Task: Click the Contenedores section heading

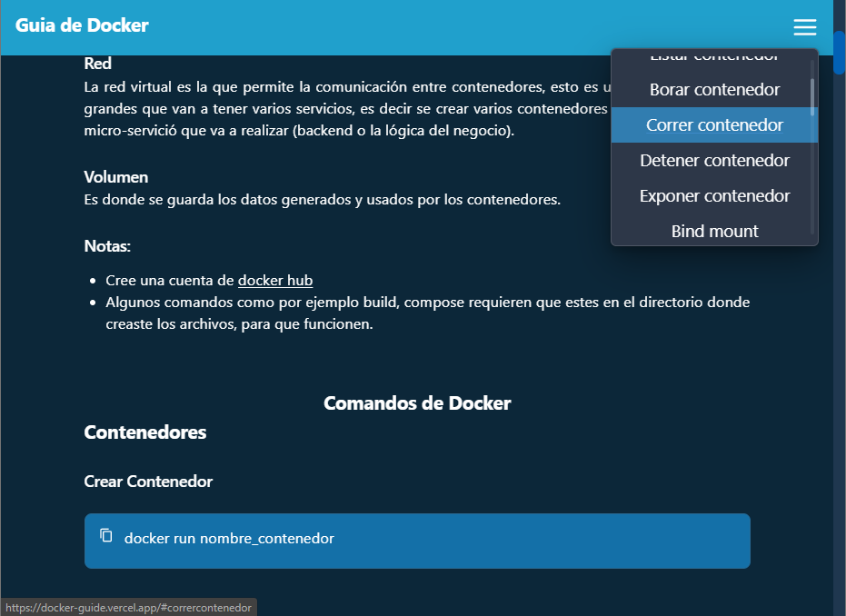Action: click(145, 432)
